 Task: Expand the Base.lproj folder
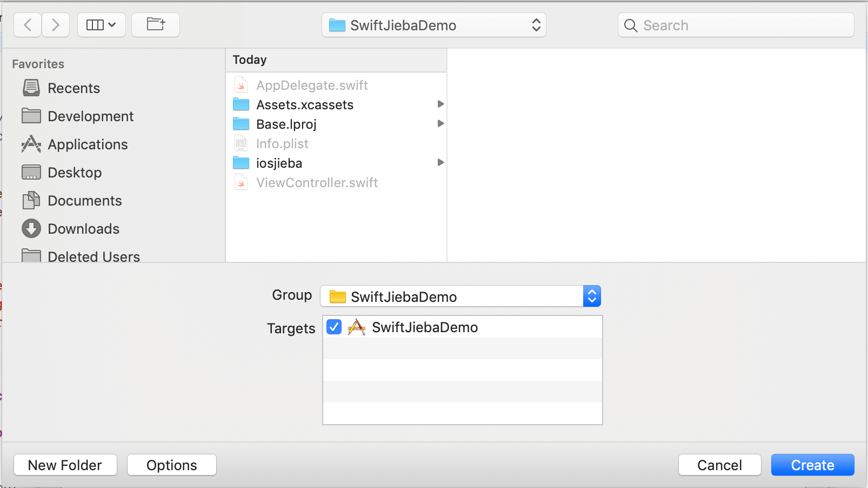[440, 123]
